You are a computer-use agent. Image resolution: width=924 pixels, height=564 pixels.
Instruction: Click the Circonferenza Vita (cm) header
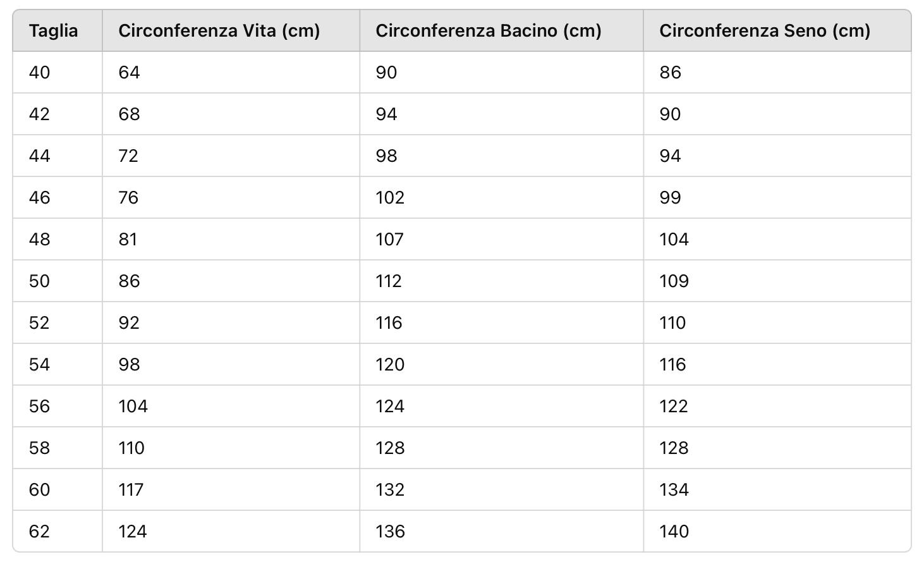point(219,30)
